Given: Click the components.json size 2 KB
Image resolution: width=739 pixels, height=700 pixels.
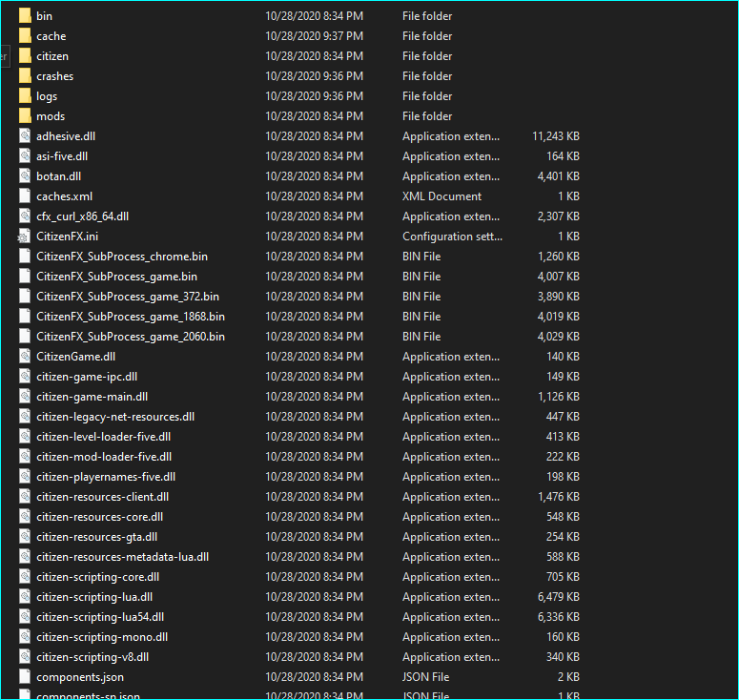Looking at the screenshot, I should [568, 677].
